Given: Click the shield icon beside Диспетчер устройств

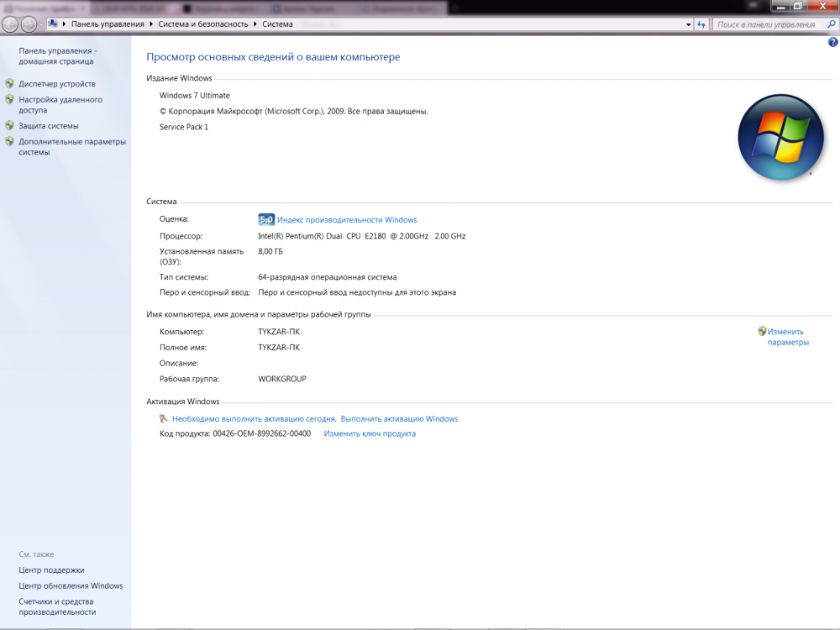Looking at the screenshot, I should (9, 83).
